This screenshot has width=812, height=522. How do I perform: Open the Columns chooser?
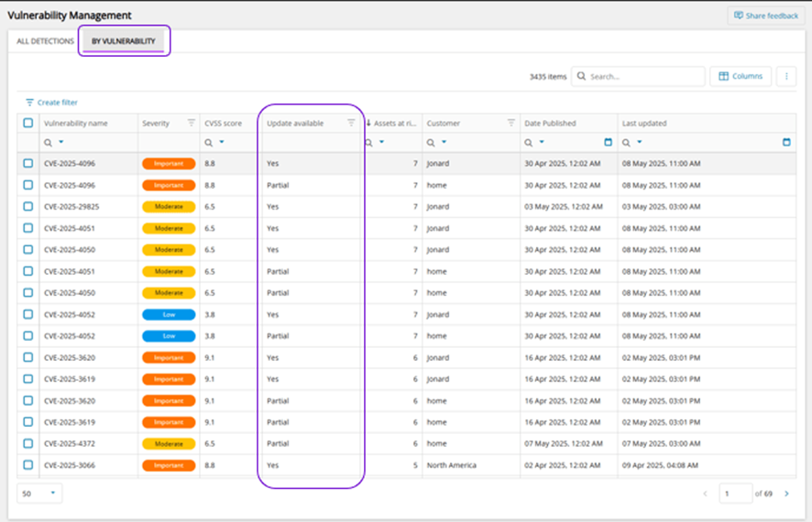click(x=741, y=76)
